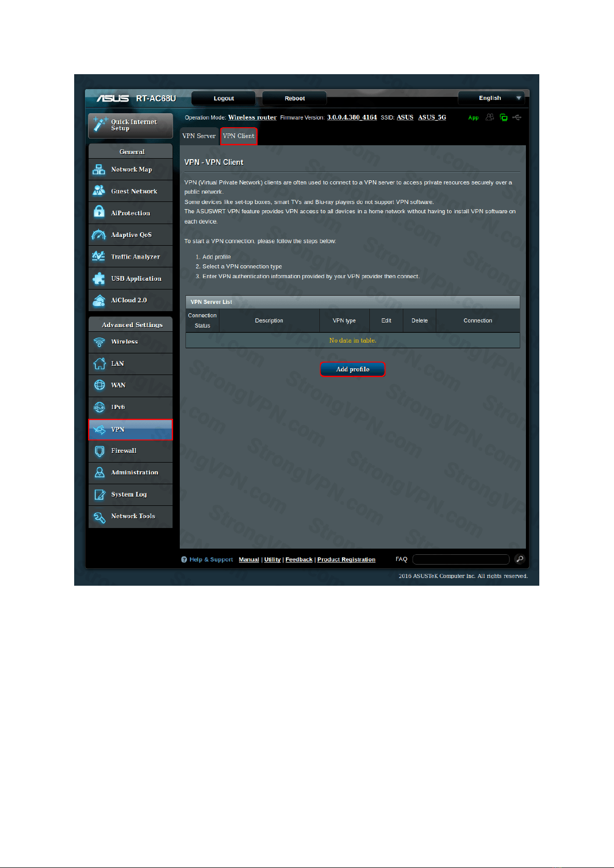
Task: Switch to the VPN Server tab
Action: (x=199, y=136)
